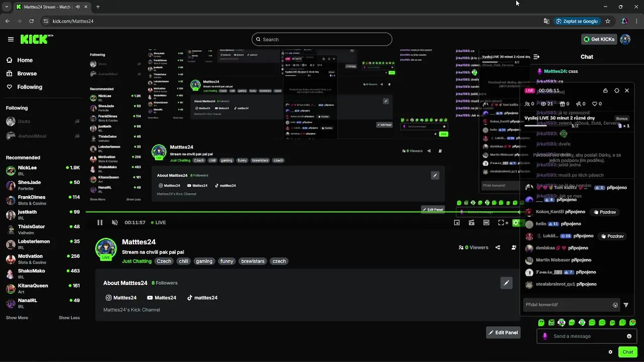
Task: Click purple identity badge in message box
Action: pos(544,336)
